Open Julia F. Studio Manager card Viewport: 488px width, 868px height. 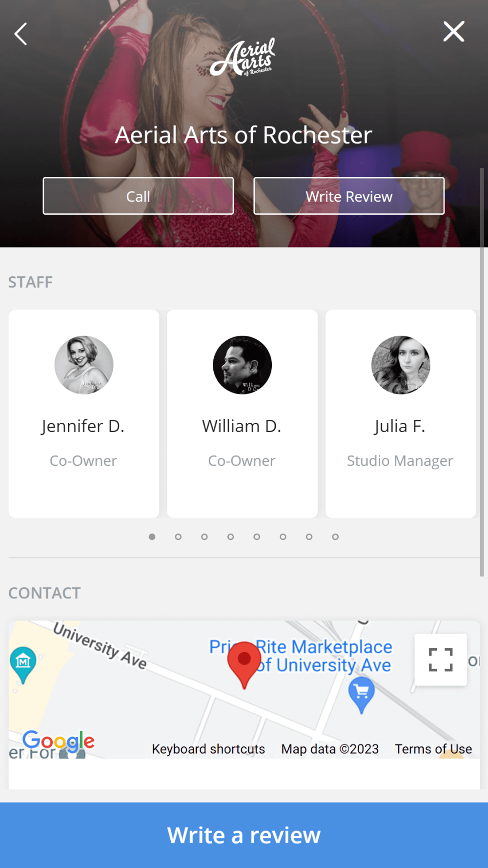(401, 413)
